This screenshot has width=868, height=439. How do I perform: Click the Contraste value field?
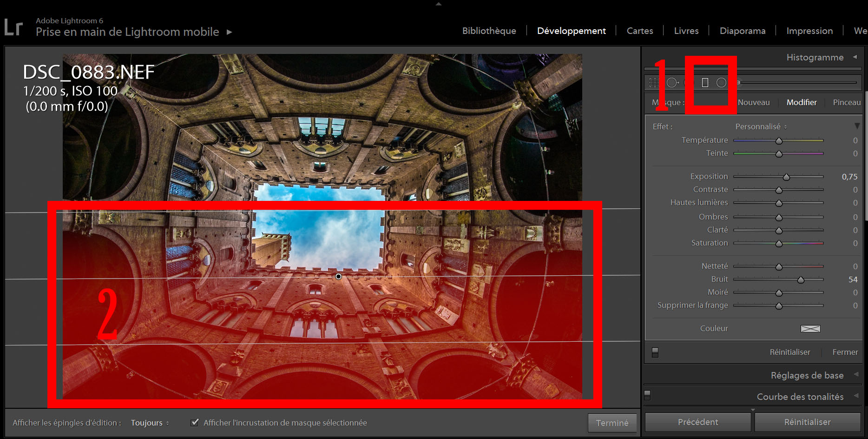(x=855, y=190)
